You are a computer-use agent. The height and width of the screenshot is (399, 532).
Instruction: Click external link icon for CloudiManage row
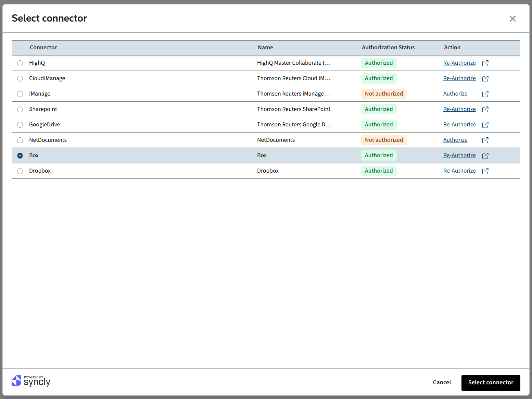point(485,78)
